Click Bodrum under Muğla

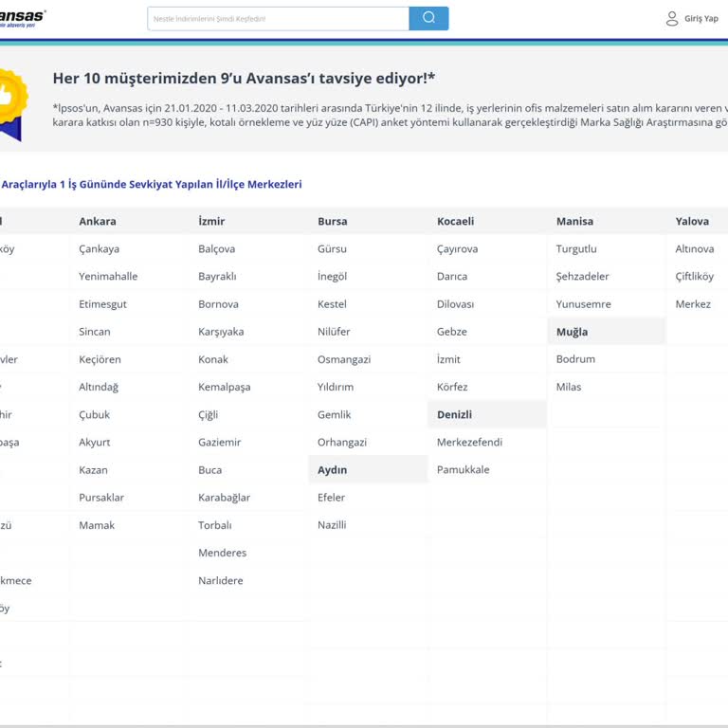[575, 359]
